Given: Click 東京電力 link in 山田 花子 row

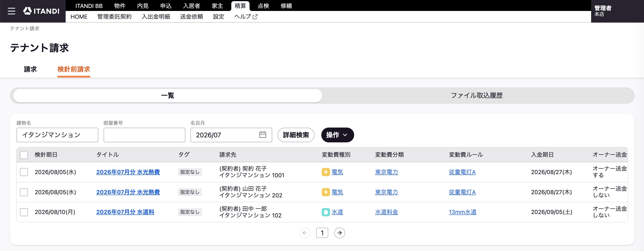Looking at the screenshot, I should (x=386, y=192).
